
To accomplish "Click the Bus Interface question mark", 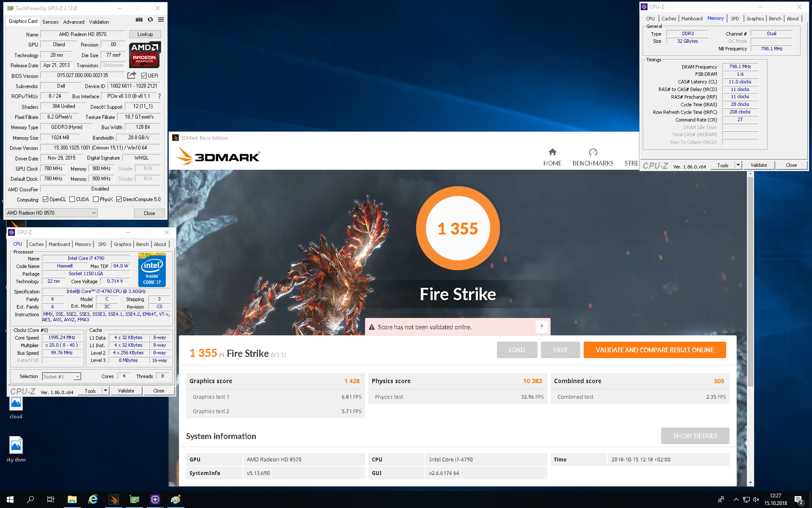I will coord(159,96).
